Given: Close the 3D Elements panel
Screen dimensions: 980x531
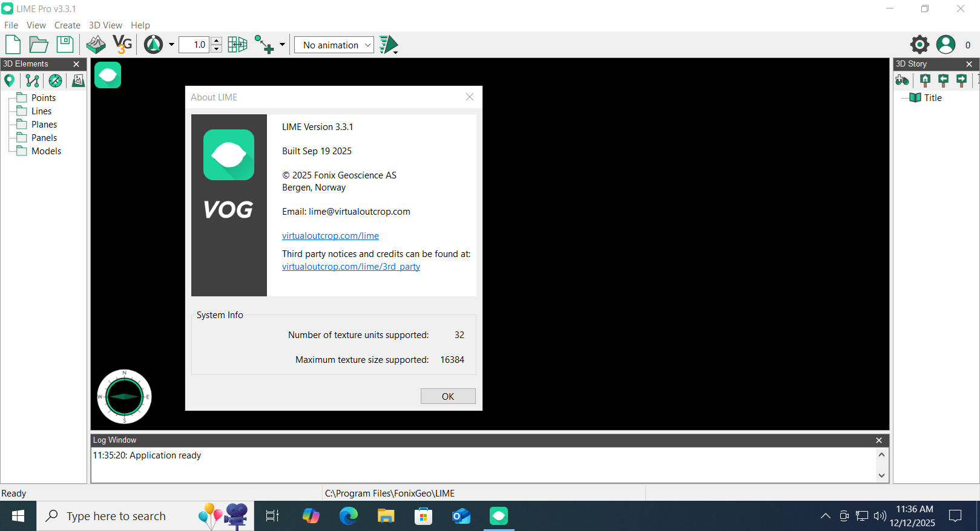Looking at the screenshot, I should (x=76, y=64).
